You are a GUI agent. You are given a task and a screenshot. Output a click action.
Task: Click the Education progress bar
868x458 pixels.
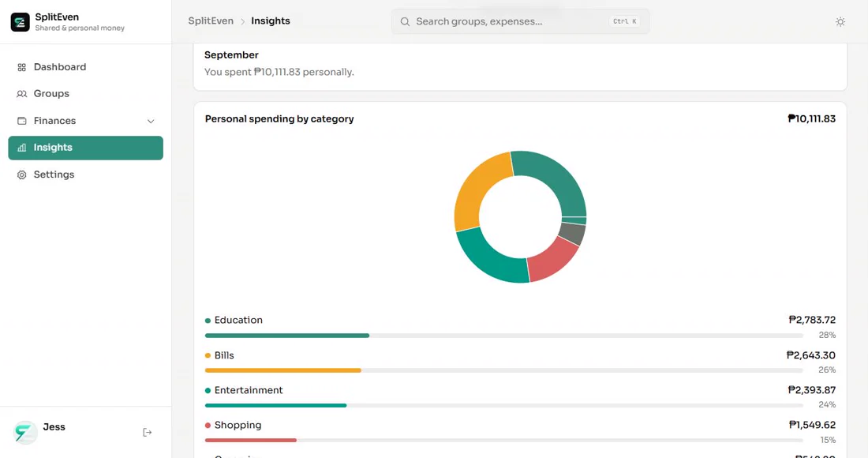(503, 336)
